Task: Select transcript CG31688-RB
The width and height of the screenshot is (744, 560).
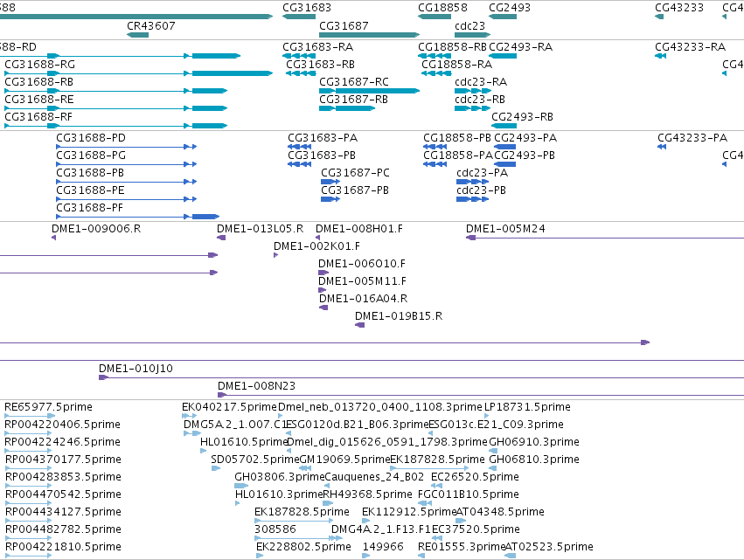Action: coord(39,81)
